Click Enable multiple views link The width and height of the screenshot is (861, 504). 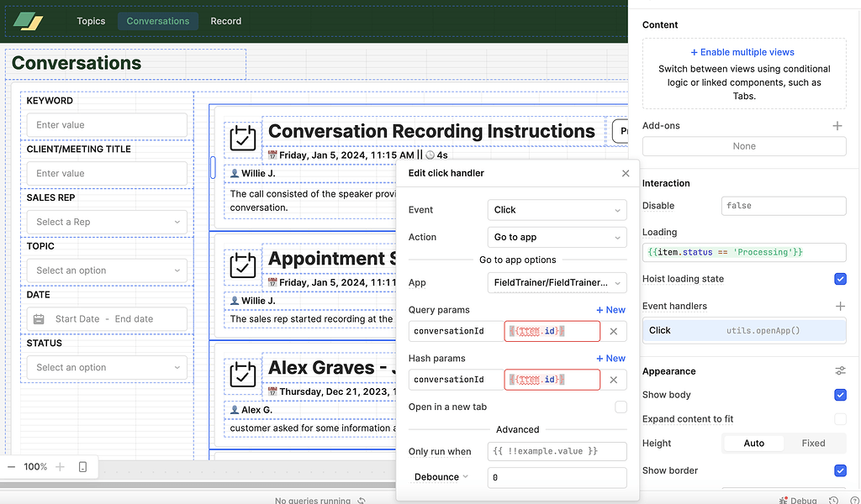(742, 52)
